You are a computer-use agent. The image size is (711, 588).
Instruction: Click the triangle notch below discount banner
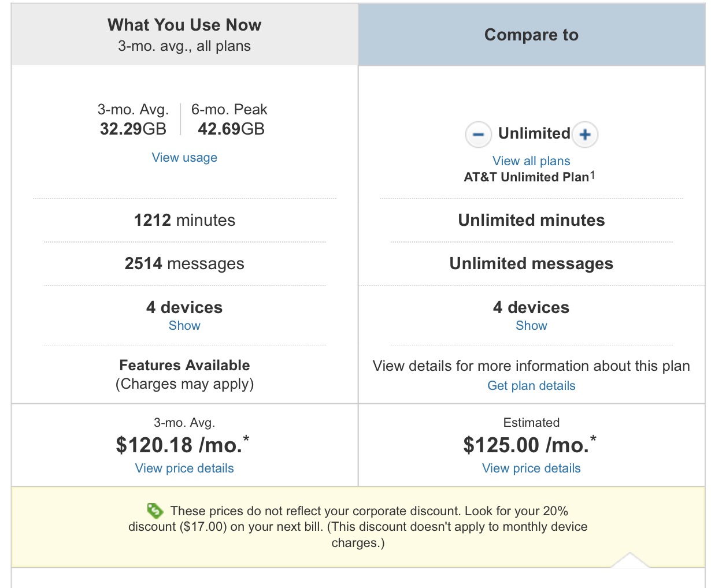tap(629, 560)
